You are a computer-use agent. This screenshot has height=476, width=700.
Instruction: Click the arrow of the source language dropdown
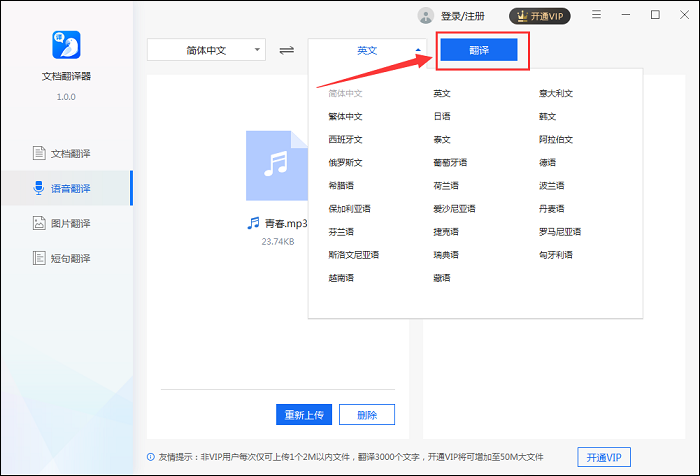click(257, 50)
